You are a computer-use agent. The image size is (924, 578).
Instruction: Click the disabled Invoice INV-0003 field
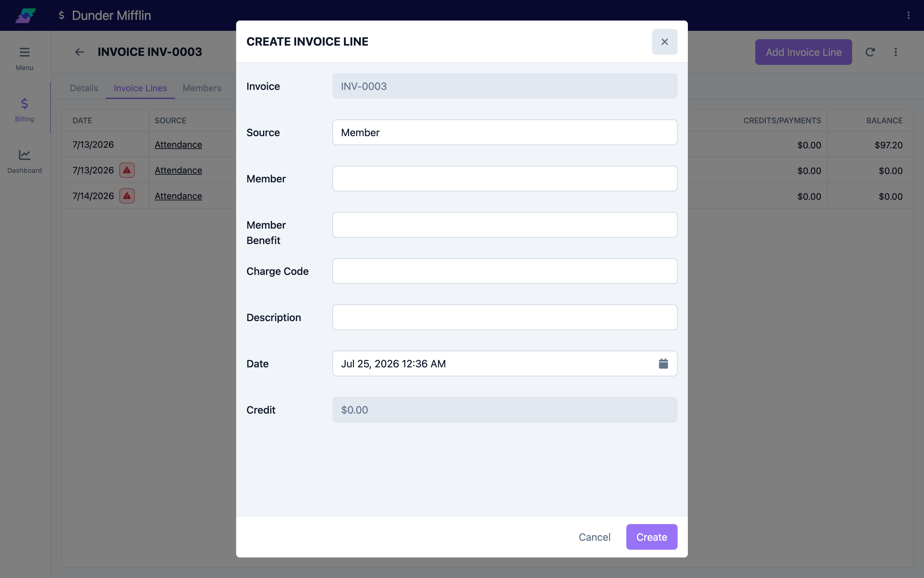[x=505, y=86]
